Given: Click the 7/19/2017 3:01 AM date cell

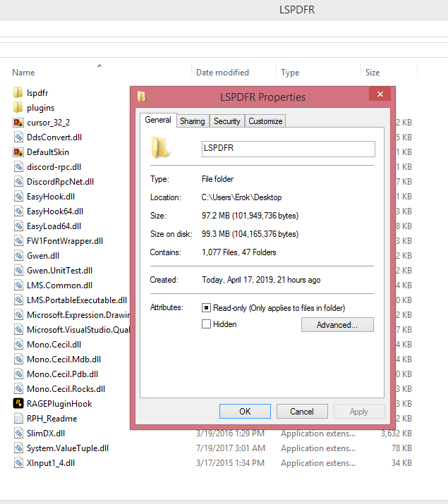Looking at the screenshot, I should (x=231, y=448).
